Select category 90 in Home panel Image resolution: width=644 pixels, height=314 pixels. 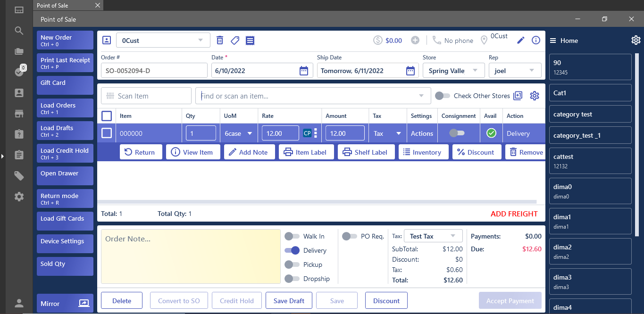[590, 67]
